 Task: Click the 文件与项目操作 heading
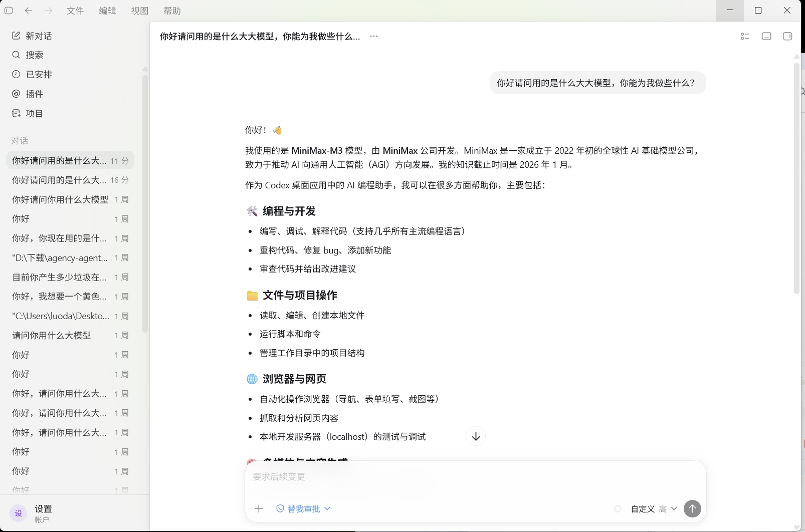[300, 295]
